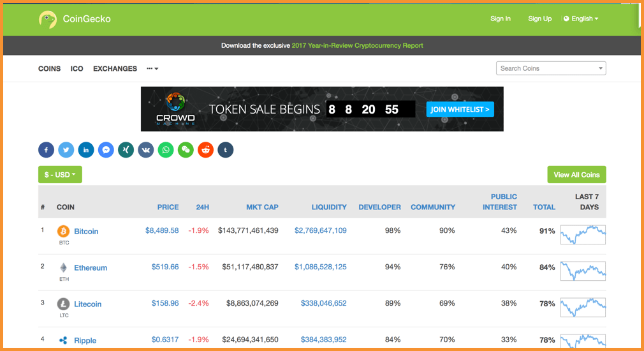Open Bitcoin 7-day sparkline chart
644x351 pixels.
click(x=583, y=235)
